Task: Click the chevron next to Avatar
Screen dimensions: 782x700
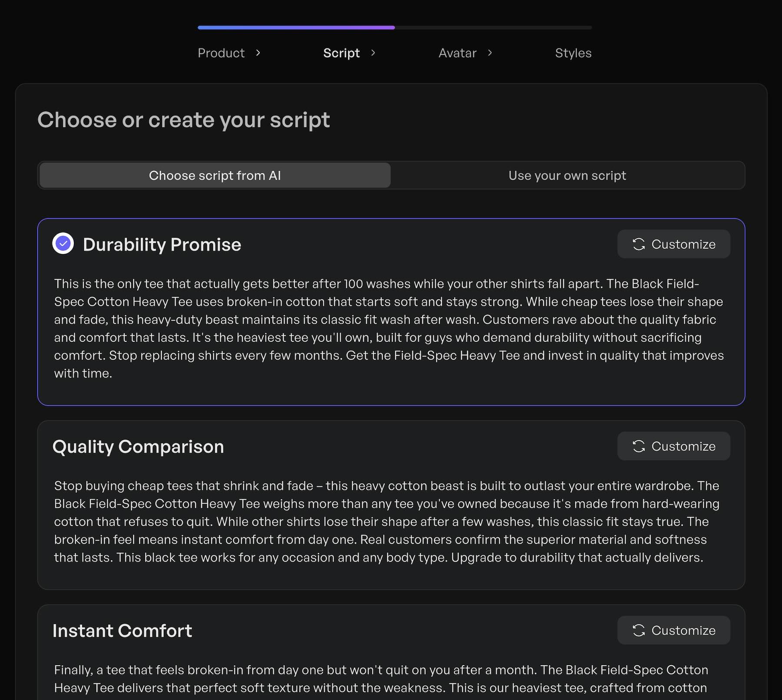Action: [x=490, y=53]
